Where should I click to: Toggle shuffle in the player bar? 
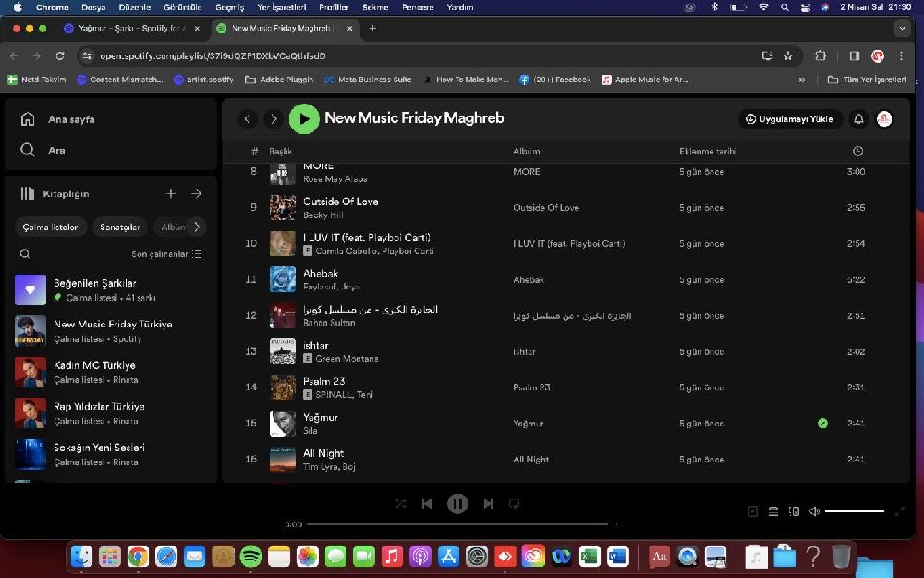(x=400, y=504)
